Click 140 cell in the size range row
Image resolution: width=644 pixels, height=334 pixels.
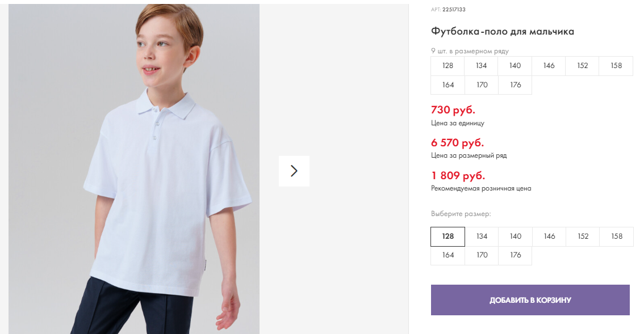pos(515,66)
